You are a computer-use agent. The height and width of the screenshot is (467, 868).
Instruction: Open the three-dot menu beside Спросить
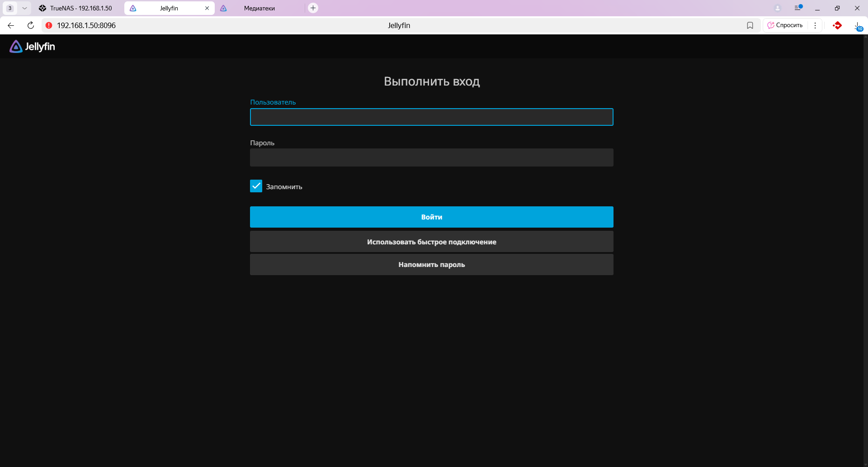[x=815, y=25]
